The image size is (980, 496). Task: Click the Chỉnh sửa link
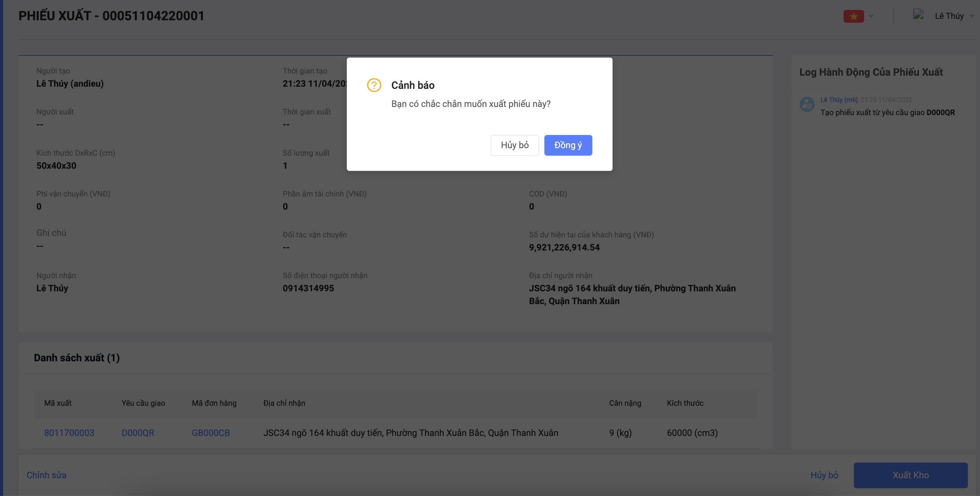tap(46, 475)
